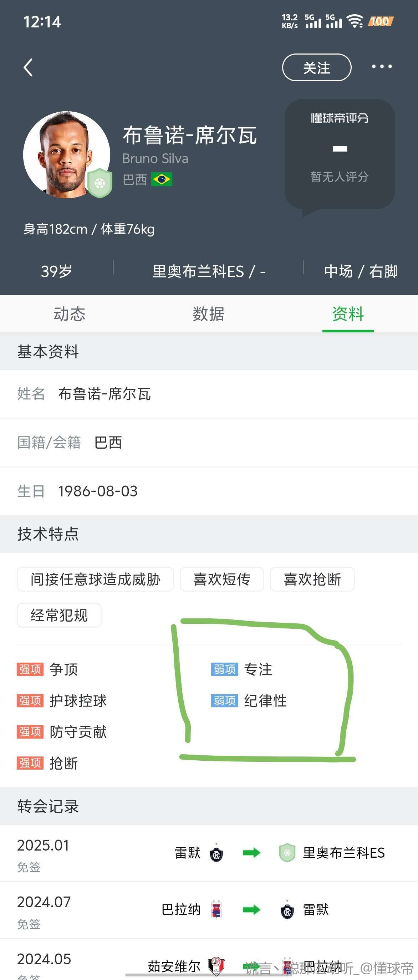Tap Bruno Silva's profile photo
Image resolution: width=418 pixels, height=980 pixels.
[67, 154]
